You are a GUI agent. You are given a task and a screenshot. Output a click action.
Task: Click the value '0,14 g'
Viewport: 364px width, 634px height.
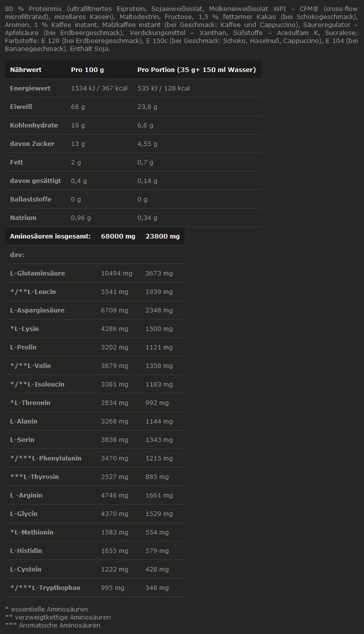pos(147,181)
